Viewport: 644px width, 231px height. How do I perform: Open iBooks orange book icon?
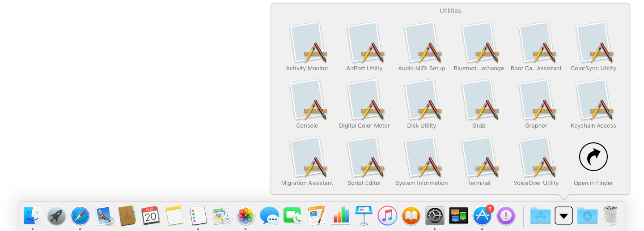(411, 216)
